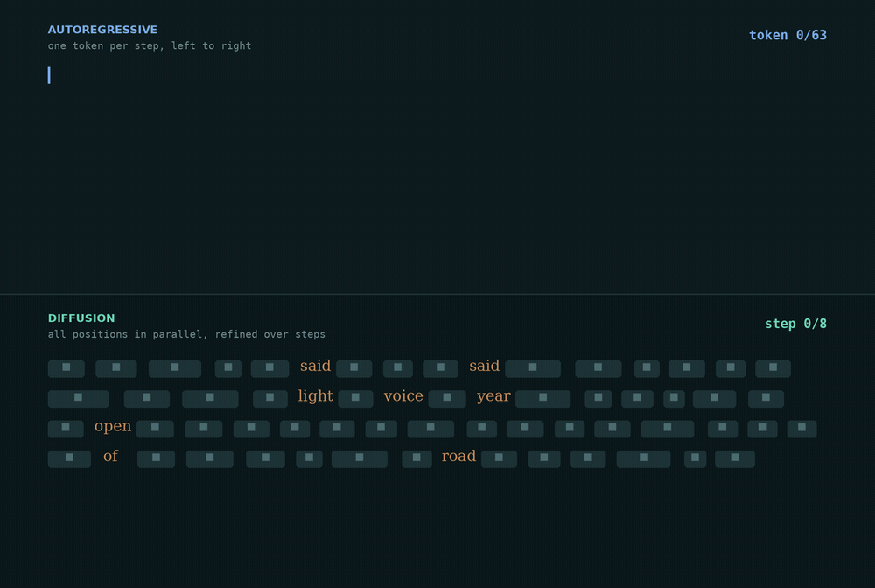Click the 'one token per step, left to right' subtitle
The image size is (875, 588).
pyautogui.click(x=150, y=45)
